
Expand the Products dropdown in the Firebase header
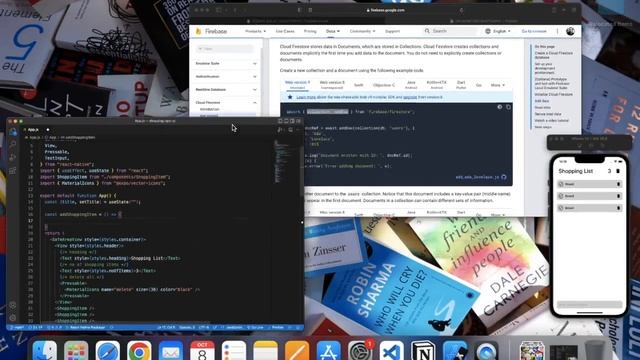[255, 31]
